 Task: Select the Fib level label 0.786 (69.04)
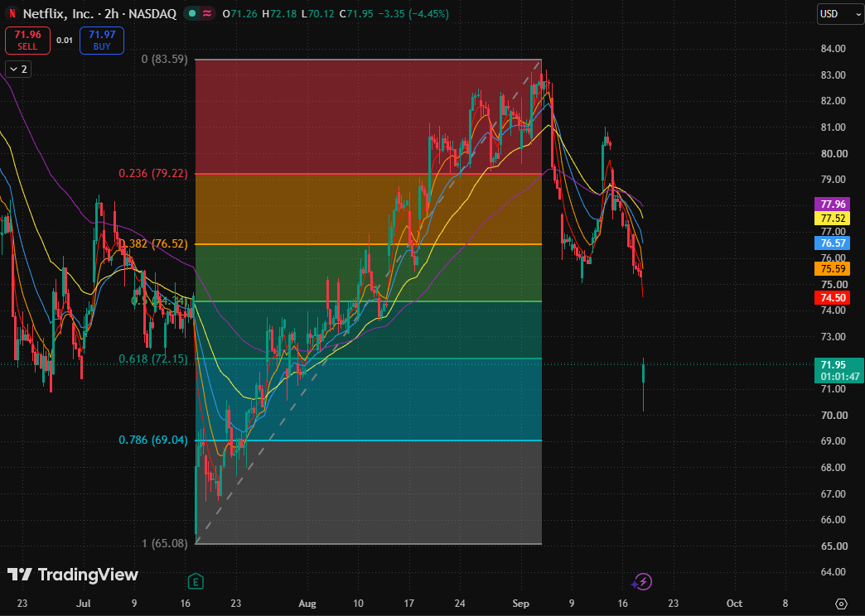[153, 440]
